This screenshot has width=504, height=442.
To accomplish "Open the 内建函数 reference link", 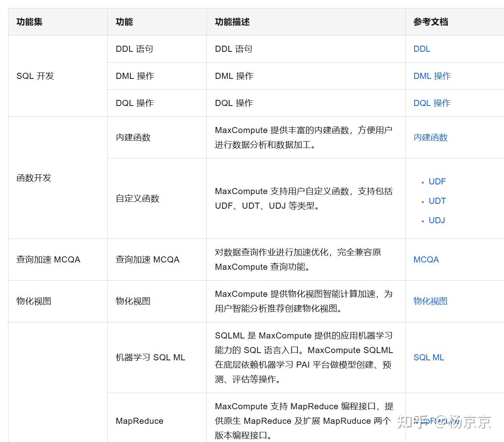I will coord(430,137).
